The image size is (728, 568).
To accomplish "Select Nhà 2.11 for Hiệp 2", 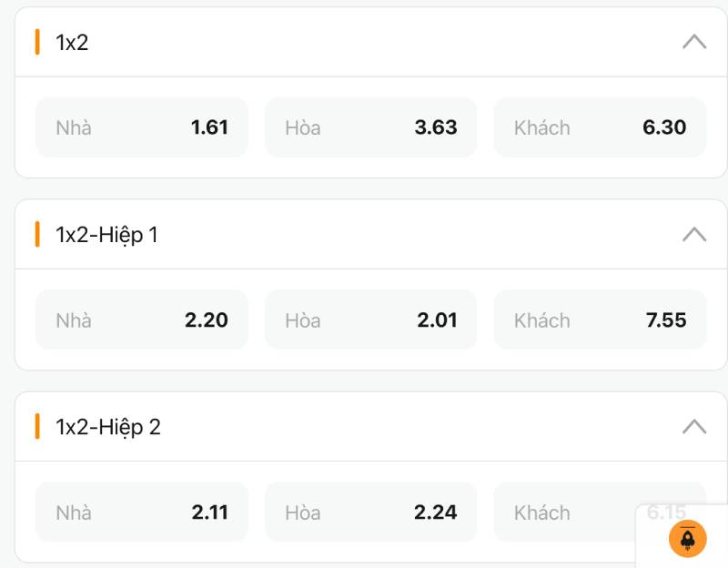I will coord(142,512).
